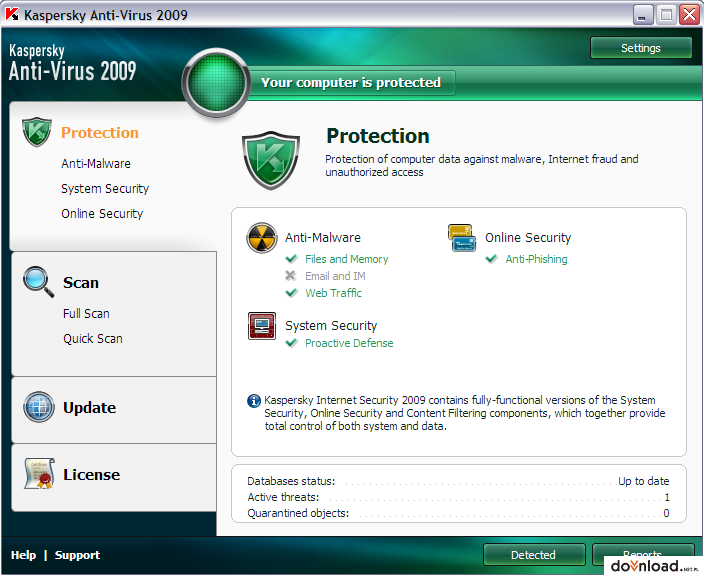The height and width of the screenshot is (575, 704).
Task: Click the Quarantined objects count '0'
Action: [666, 513]
